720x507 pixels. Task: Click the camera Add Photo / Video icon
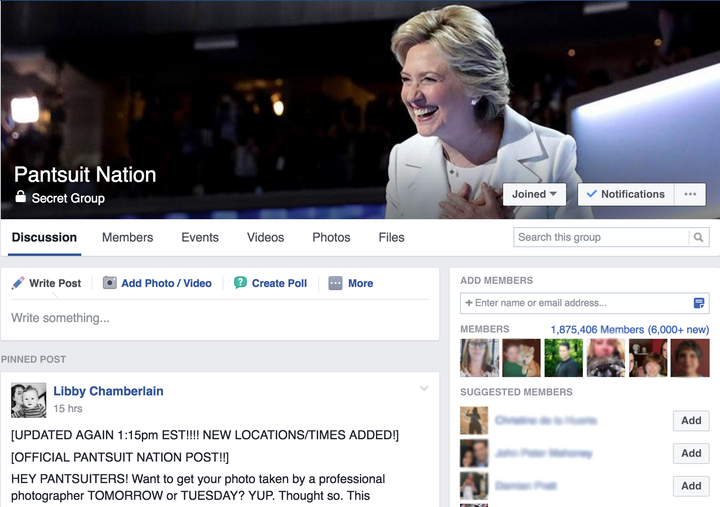(109, 282)
